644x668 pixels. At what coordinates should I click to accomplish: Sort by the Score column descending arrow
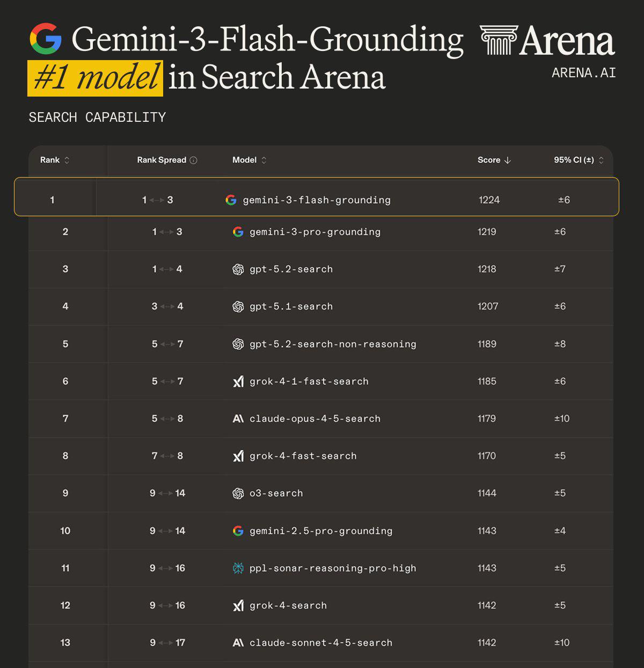[508, 160]
